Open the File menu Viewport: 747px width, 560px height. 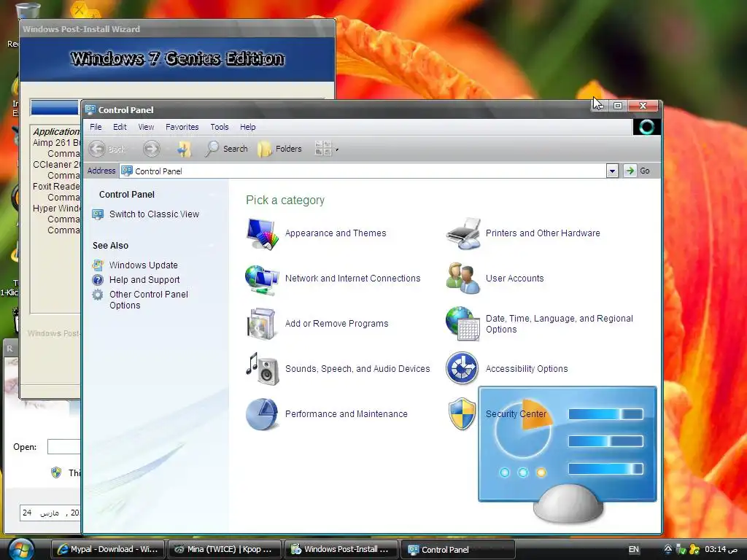point(96,127)
